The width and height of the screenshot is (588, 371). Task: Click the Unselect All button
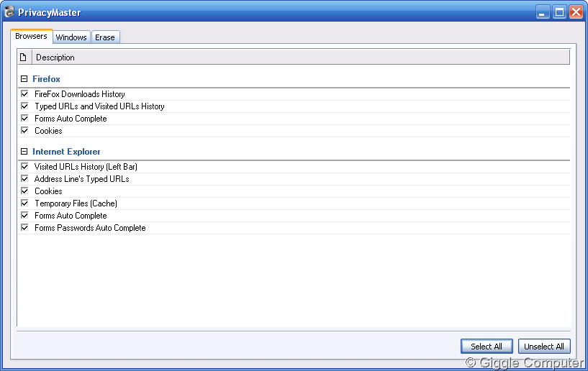coord(544,347)
